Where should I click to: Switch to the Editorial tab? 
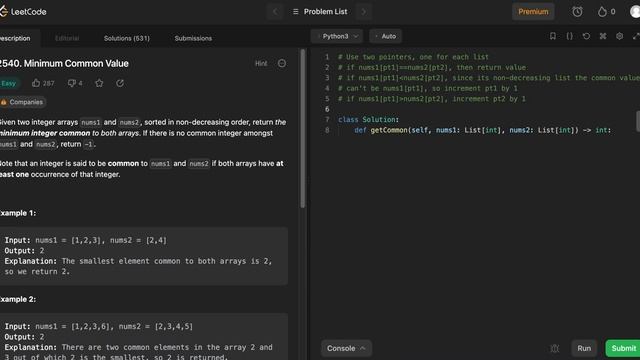coord(67,38)
